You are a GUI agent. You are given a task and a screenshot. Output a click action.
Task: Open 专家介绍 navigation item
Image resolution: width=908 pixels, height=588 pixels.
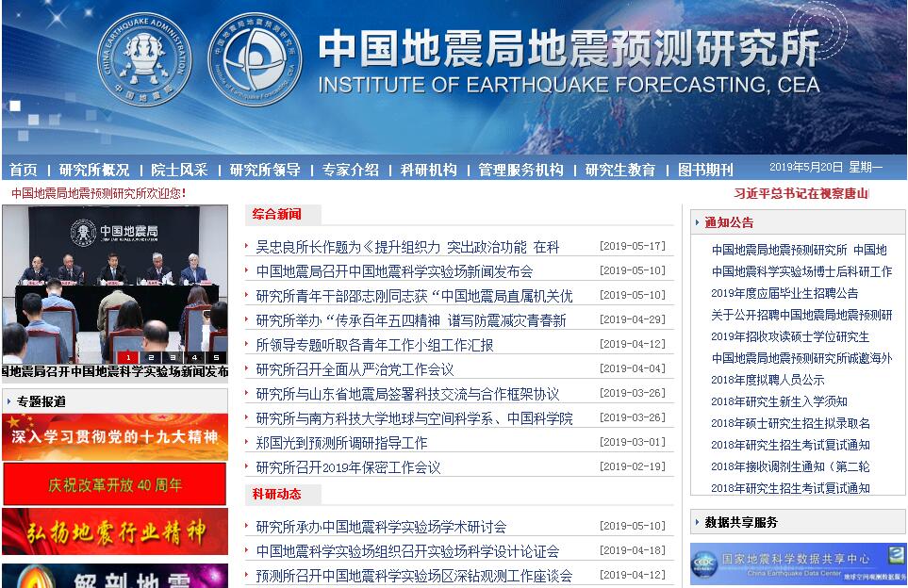[x=351, y=170]
